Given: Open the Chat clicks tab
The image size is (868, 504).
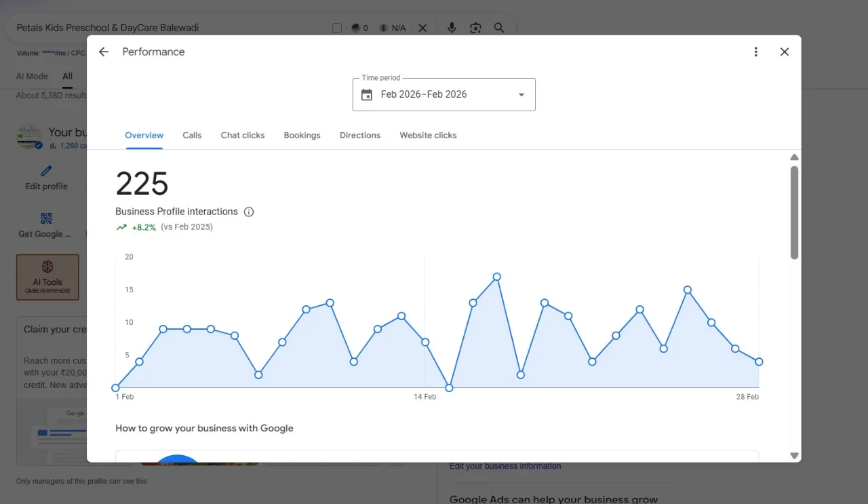Looking at the screenshot, I should [243, 135].
